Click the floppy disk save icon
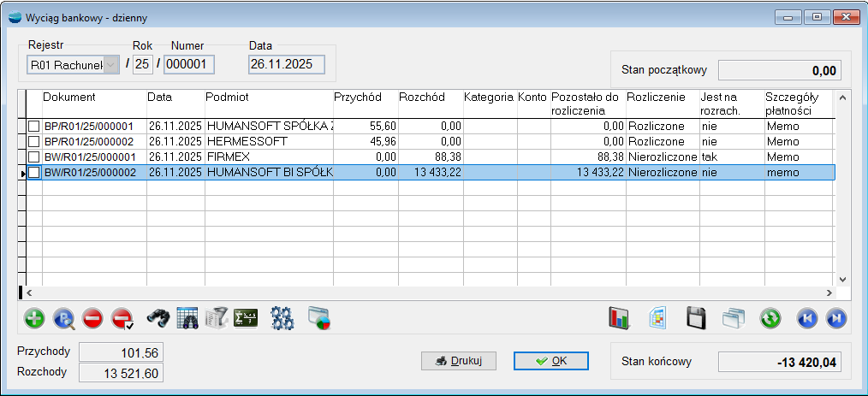The width and height of the screenshot is (868, 396). coord(696,319)
